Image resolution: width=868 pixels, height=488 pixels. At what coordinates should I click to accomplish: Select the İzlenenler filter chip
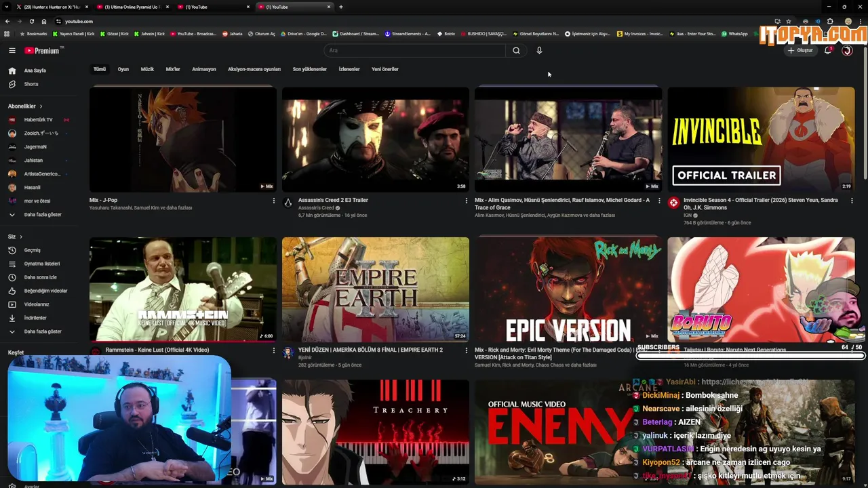tap(349, 69)
